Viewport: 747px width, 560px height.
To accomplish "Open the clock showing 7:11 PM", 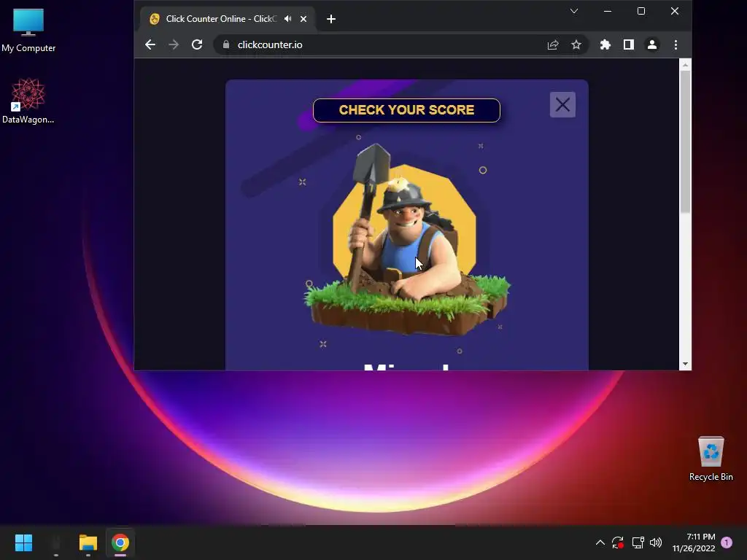I will [x=694, y=542].
